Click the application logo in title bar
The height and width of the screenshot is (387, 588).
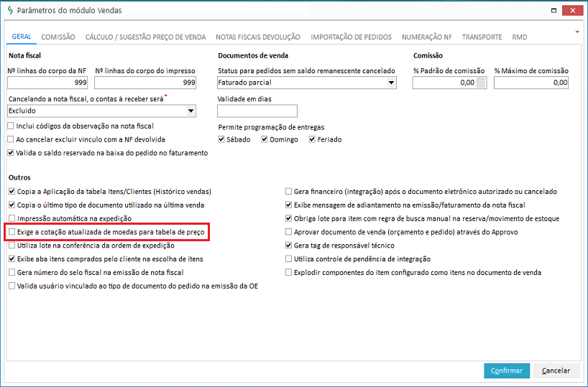9,9
